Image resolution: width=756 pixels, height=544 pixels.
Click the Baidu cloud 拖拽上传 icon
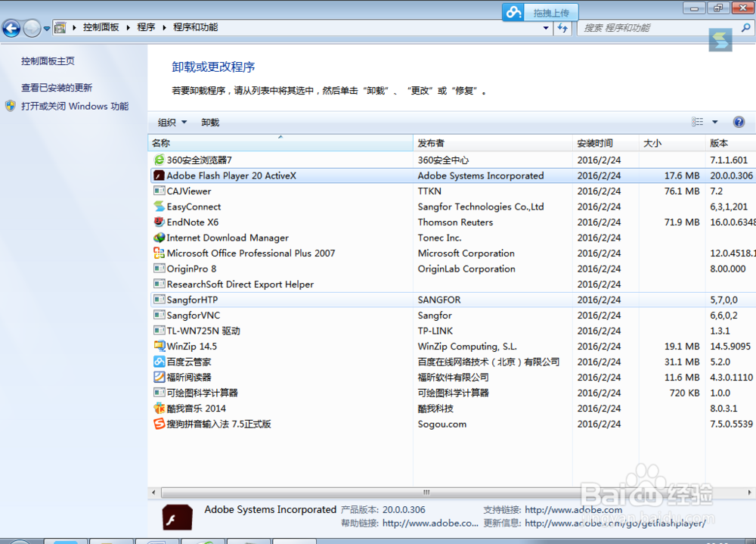point(513,13)
